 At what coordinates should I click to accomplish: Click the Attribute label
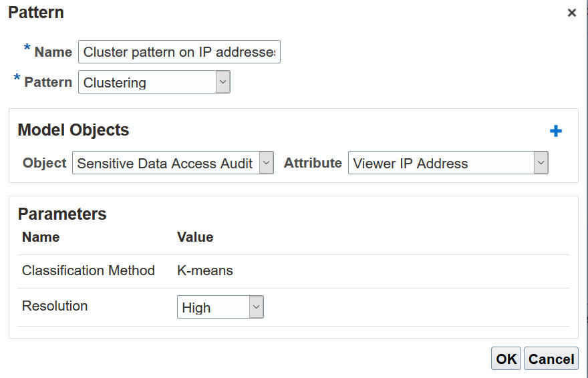[x=313, y=163]
